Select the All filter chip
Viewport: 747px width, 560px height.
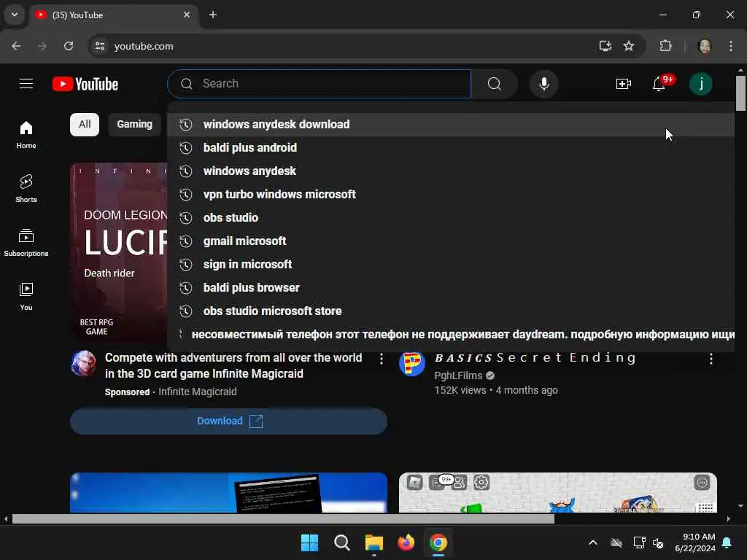[85, 124]
